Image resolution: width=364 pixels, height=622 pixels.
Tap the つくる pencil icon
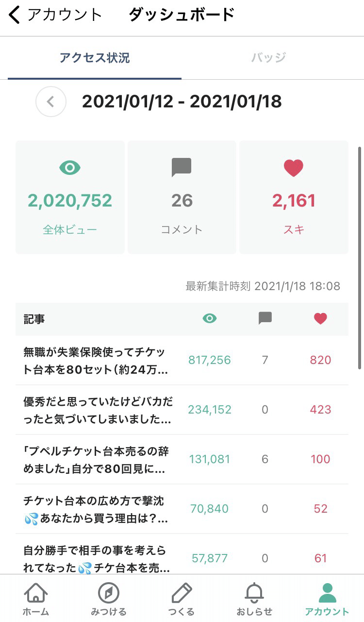(182, 593)
